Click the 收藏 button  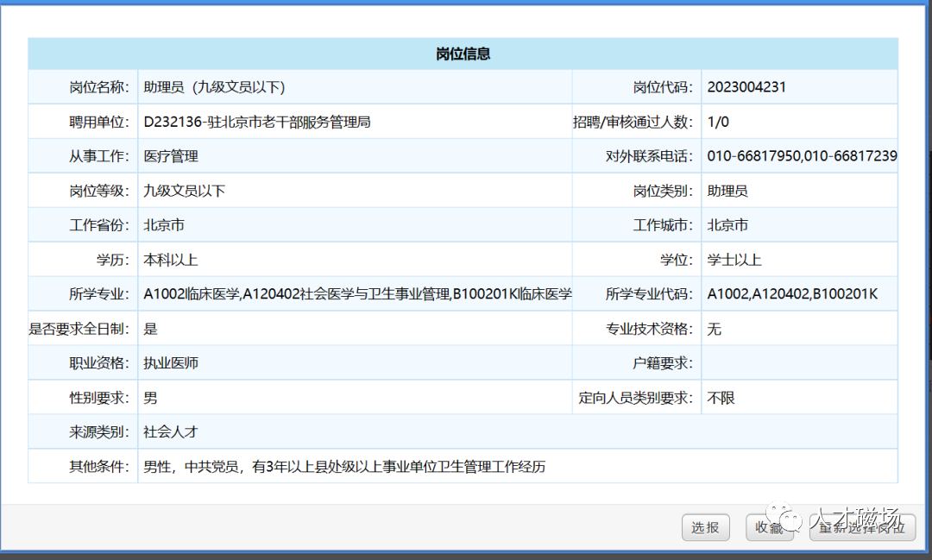point(770,527)
